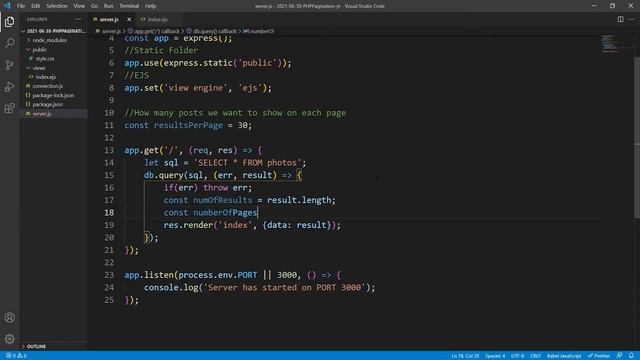This screenshot has height=360, width=640.
Task: Open the Extensions view
Action: point(9,108)
